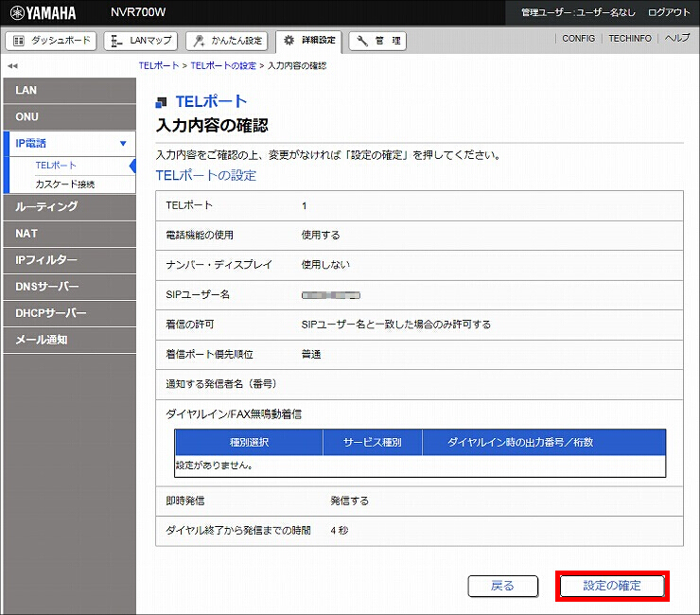
Task: Click the 使用する value for 電話機能の使用
Action: pyautogui.click(x=321, y=236)
